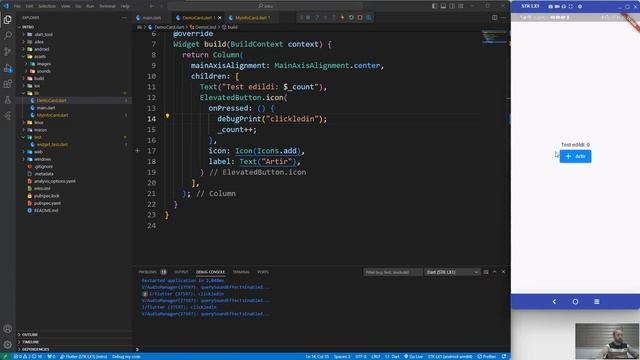Click Debug my code in status bar
Screen dimensions: 640x360
[x=126, y=357]
